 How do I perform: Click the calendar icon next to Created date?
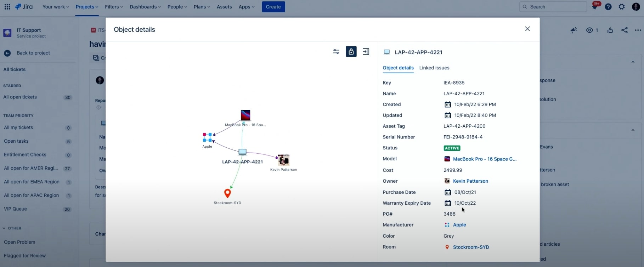(x=448, y=104)
